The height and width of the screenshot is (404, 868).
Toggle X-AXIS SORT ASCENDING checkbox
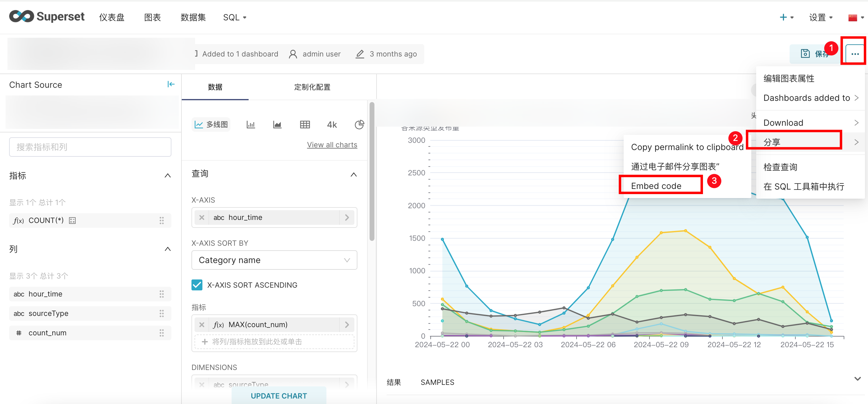[197, 285]
